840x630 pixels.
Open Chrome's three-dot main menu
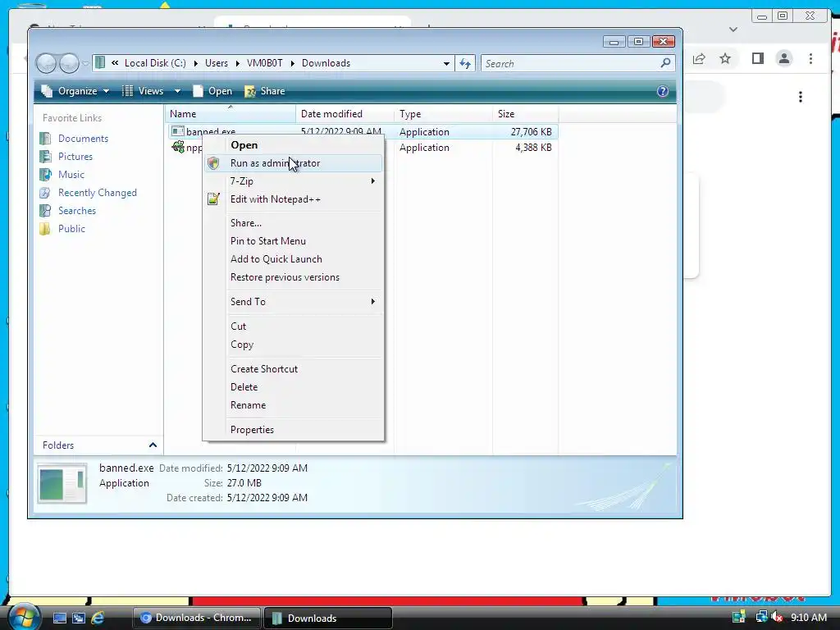coord(810,58)
